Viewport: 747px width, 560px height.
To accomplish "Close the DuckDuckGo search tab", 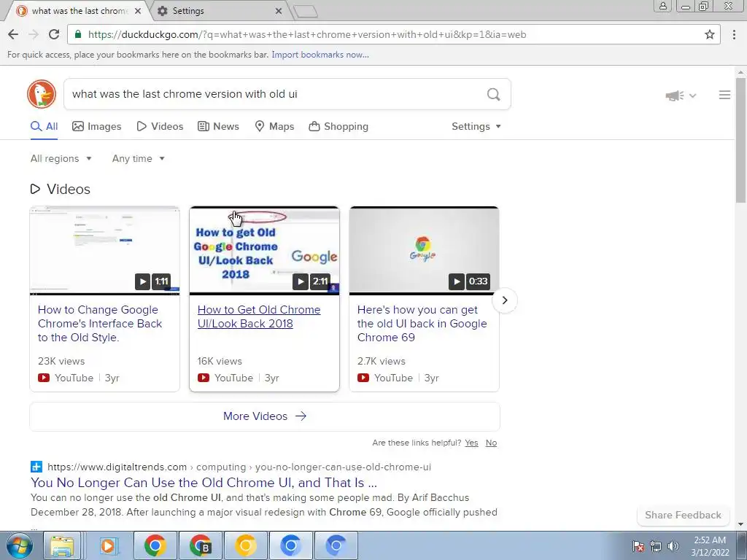I will (138, 10).
